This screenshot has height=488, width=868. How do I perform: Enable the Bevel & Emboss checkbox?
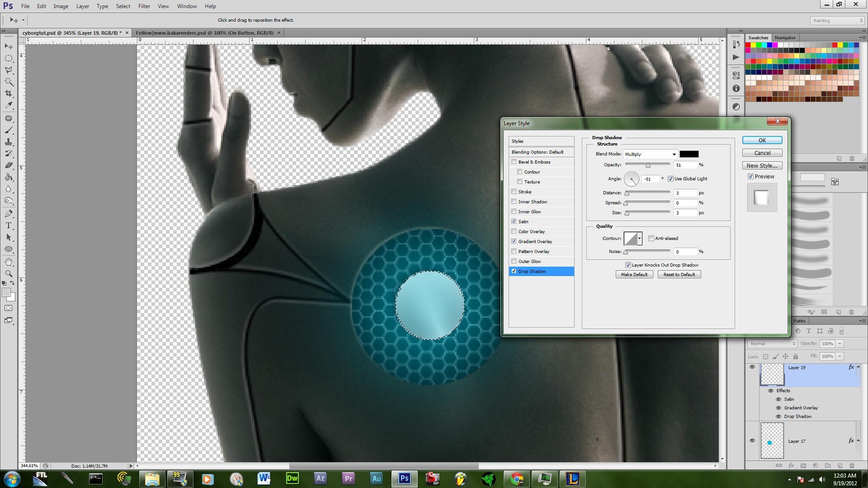click(x=514, y=162)
